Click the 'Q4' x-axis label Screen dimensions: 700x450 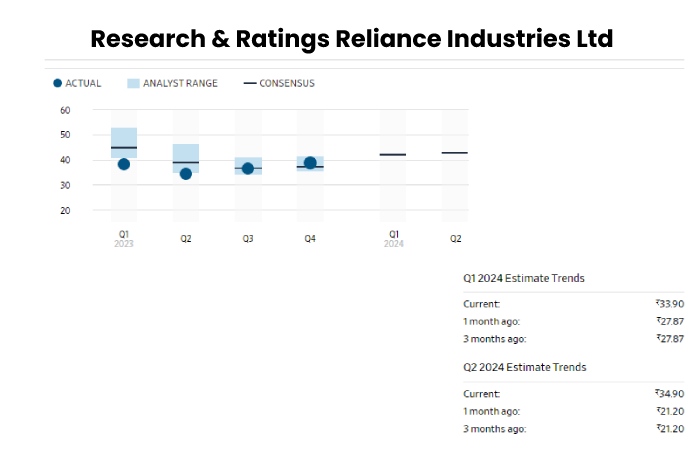(310, 239)
